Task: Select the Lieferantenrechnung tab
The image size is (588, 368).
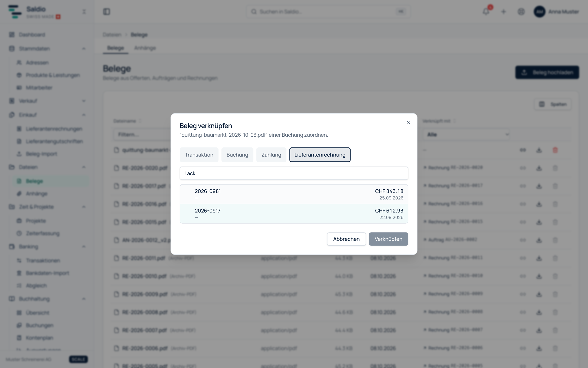Action: tap(320, 155)
